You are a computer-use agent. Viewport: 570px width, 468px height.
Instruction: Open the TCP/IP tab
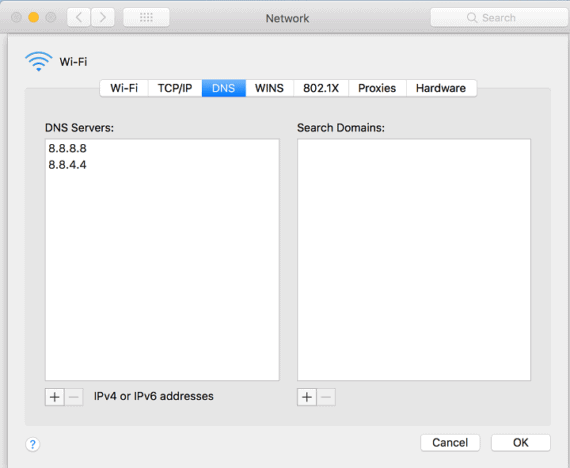[175, 88]
